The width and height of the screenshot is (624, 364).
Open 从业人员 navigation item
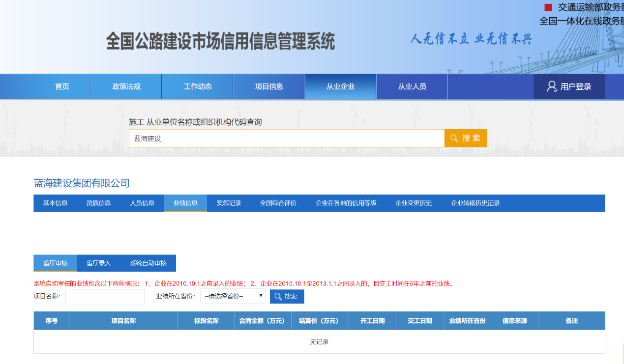click(x=412, y=86)
